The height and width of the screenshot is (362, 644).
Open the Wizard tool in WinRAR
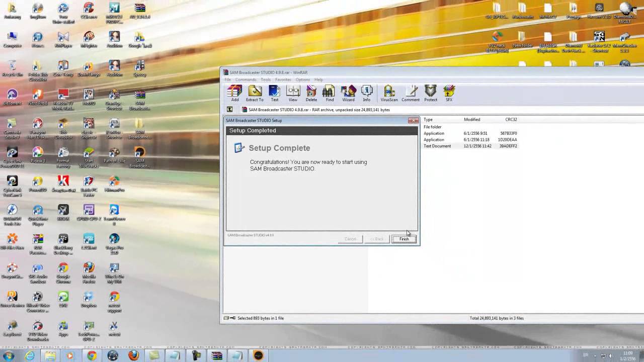(x=348, y=94)
